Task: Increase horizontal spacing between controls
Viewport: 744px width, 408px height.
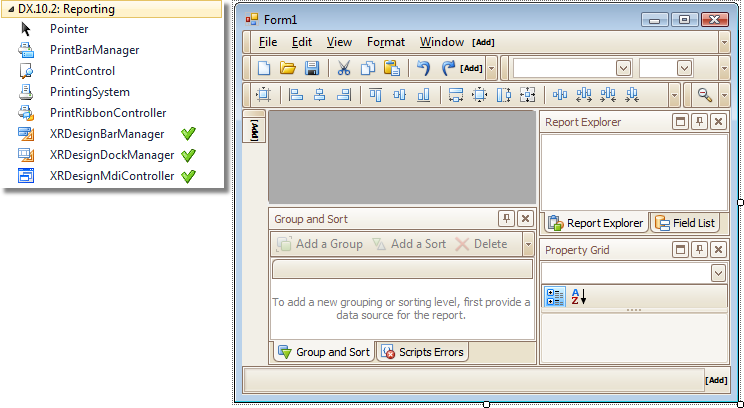Action: click(584, 95)
